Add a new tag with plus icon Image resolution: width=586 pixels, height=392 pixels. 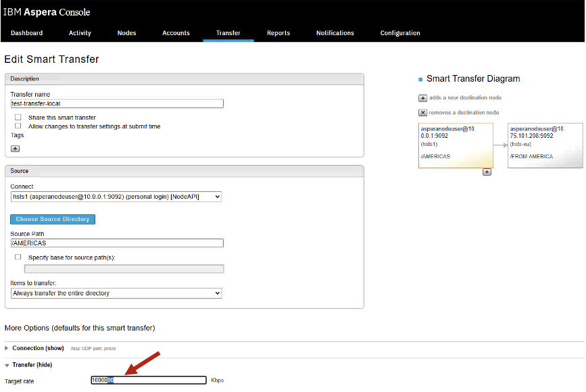click(16, 149)
